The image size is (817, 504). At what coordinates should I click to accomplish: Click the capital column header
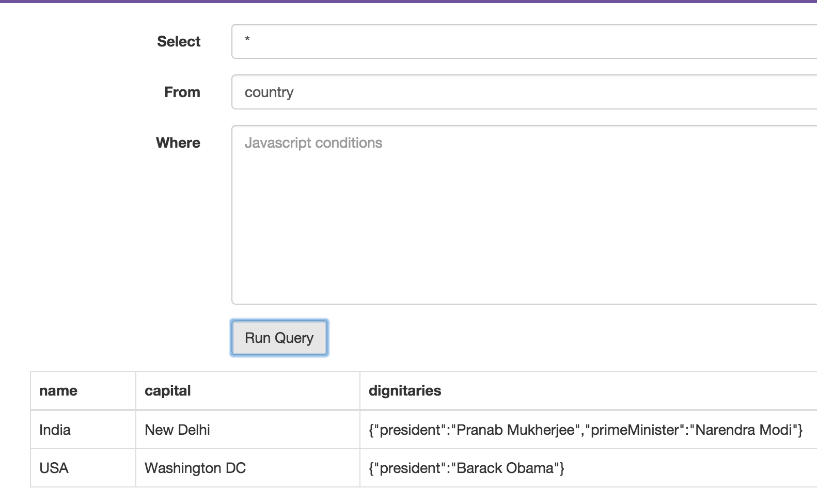168,390
